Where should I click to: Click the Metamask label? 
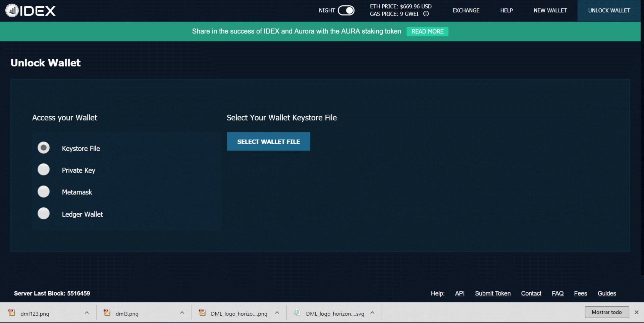pyautogui.click(x=77, y=192)
